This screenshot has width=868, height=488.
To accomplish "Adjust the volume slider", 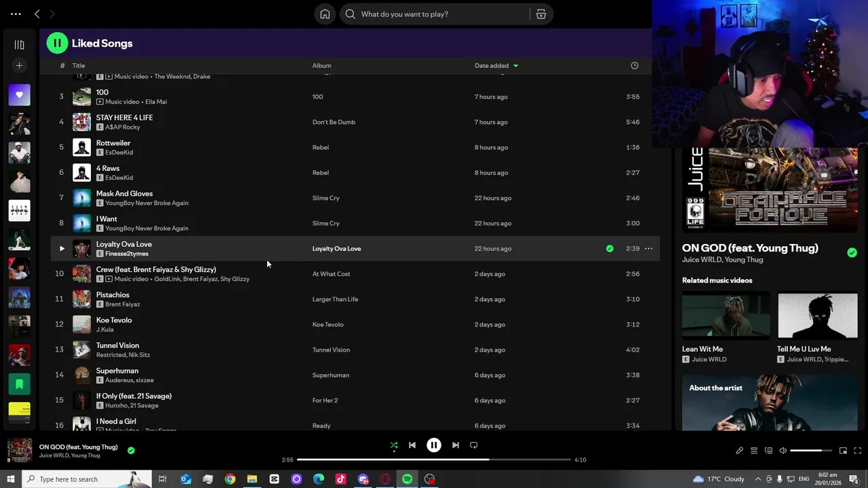I will (810, 451).
